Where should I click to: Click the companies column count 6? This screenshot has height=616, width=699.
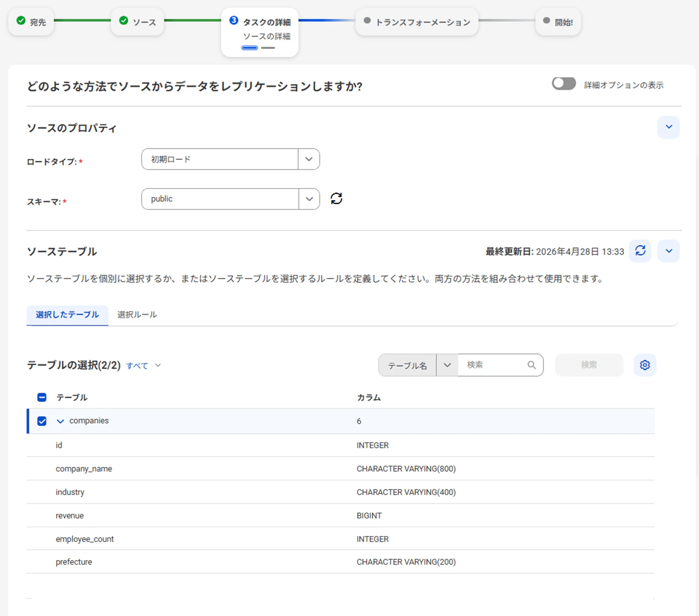tap(359, 421)
